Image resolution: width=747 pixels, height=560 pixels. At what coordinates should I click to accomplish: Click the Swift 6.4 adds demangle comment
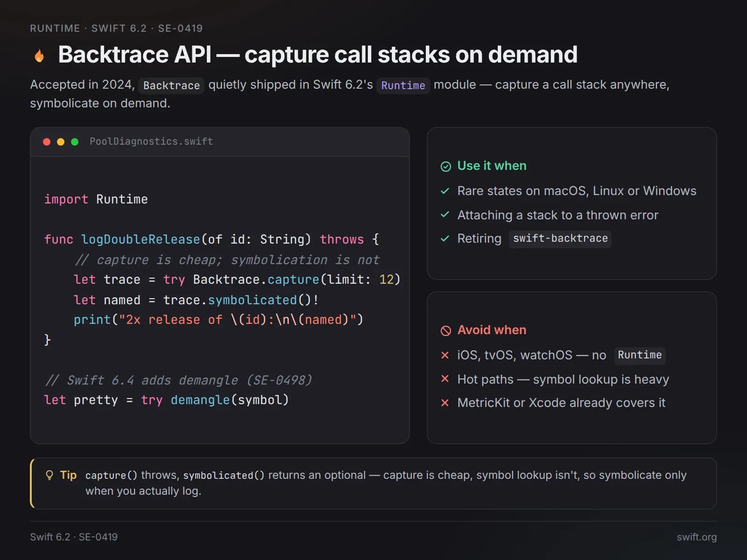(179, 380)
